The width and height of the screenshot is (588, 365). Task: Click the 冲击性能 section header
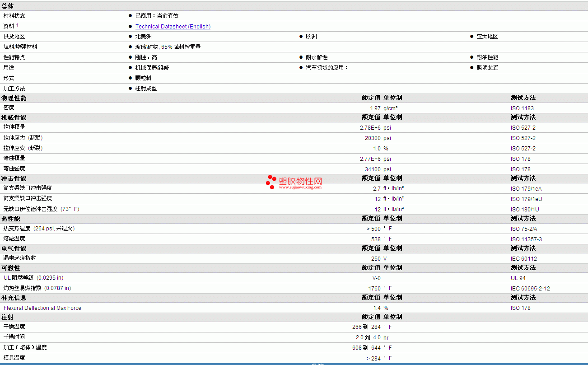click(14, 178)
